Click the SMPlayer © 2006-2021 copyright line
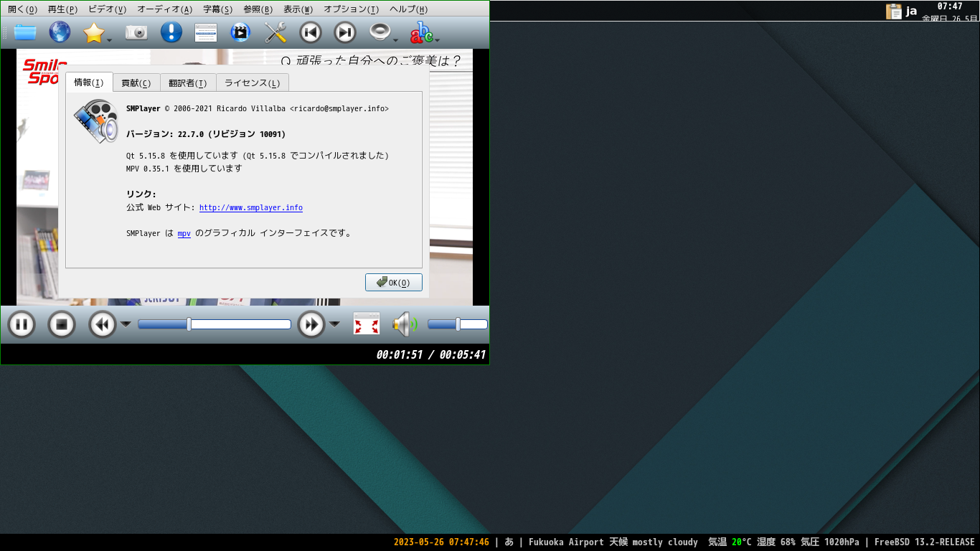Viewport: 980px width, 551px height. coord(258,108)
